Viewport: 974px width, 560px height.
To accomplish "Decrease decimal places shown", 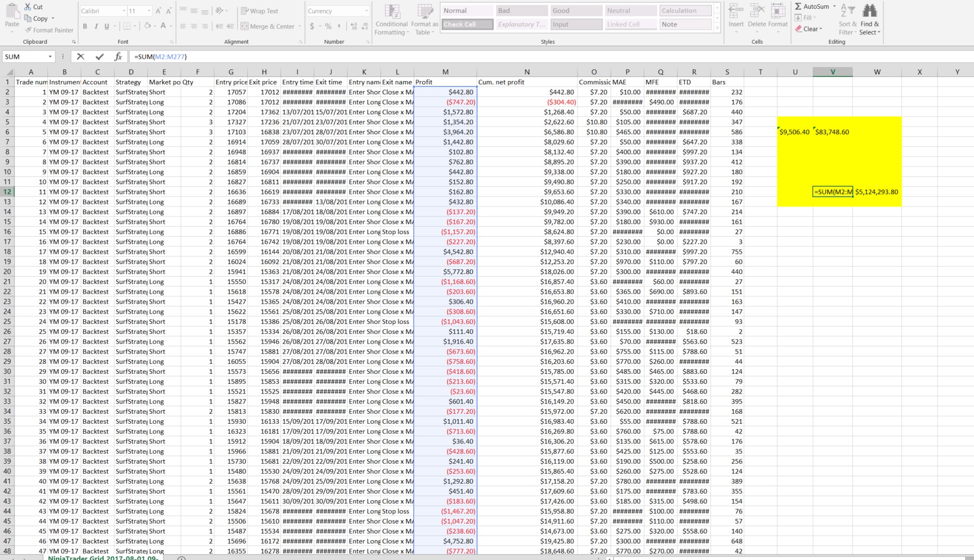I will point(365,26).
